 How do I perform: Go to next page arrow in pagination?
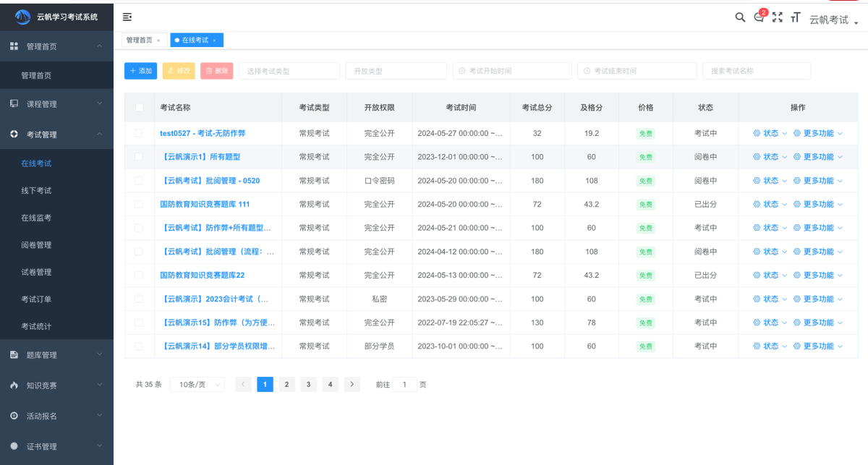coord(352,384)
